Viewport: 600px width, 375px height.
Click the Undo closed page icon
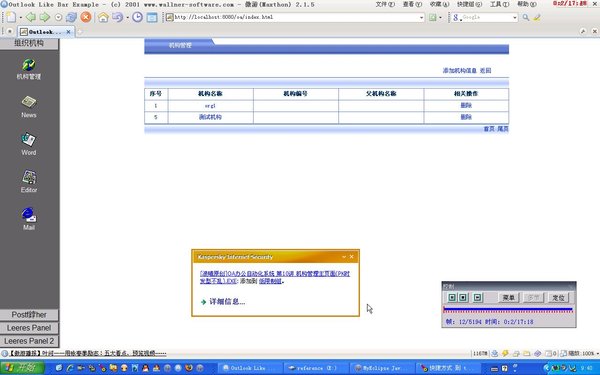[117, 17]
